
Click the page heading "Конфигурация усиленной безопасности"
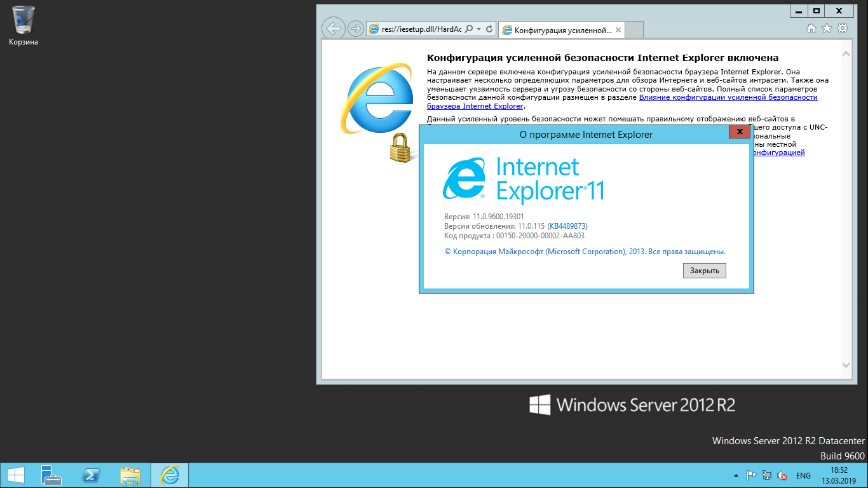coord(602,58)
